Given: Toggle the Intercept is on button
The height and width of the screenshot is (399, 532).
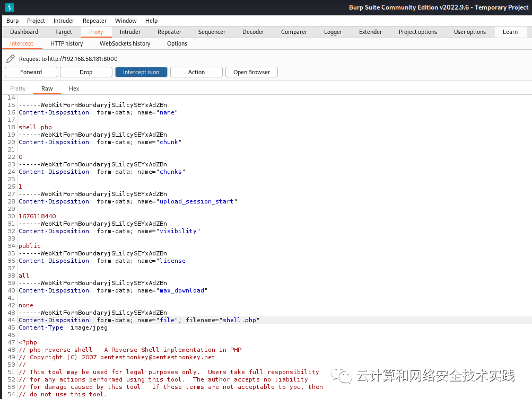Looking at the screenshot, I should coord(141,72).
